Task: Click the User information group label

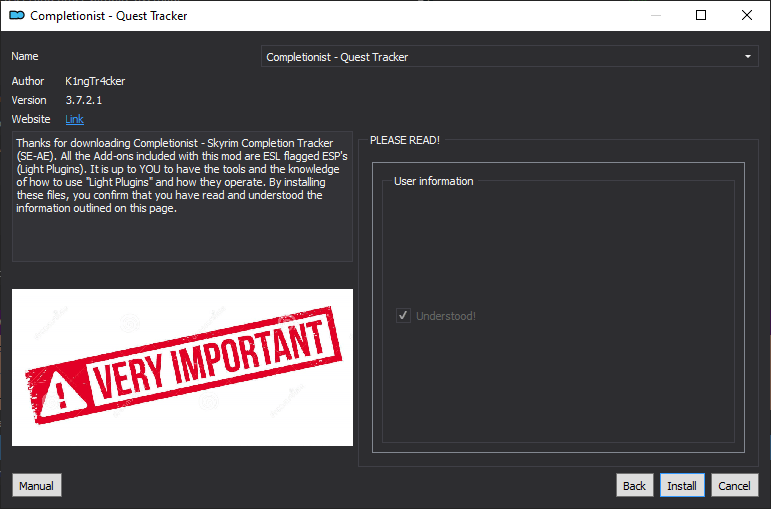Action: coord(434,181)
